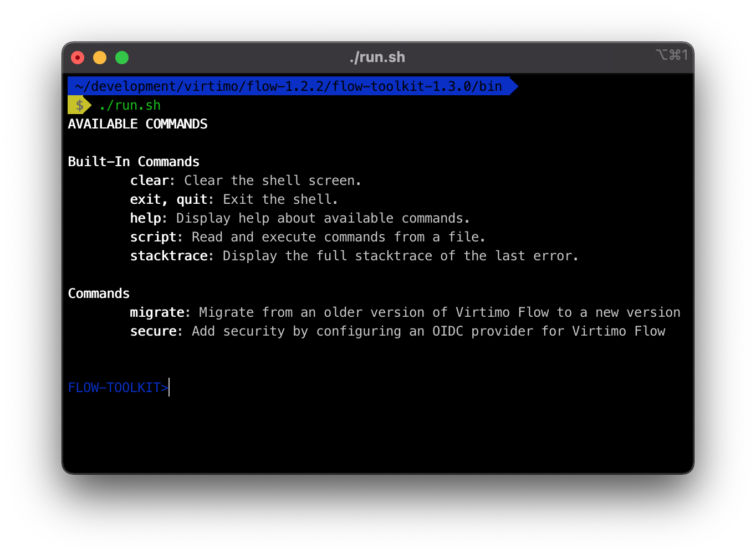
Task: Click the AVAILABLE COMMANDS heading
Action: click(137, 124)
